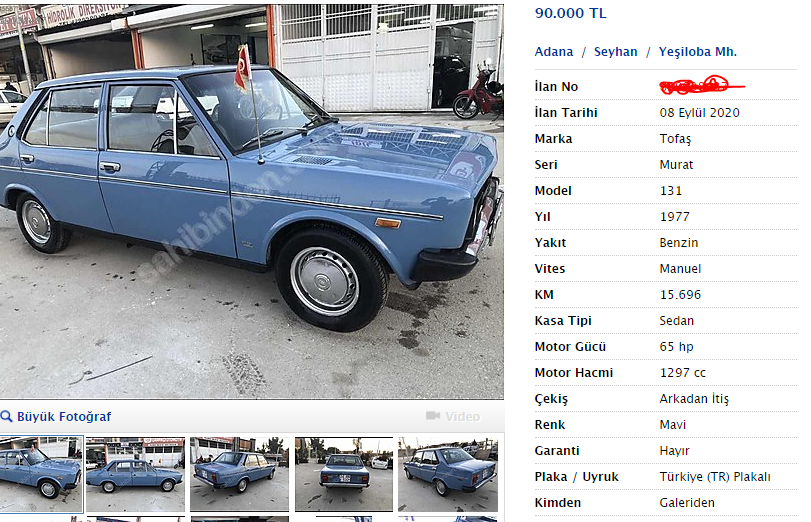This screenshot has height=522, width=811.
Task: Click the video camera icon
Action: coord(433,416)
